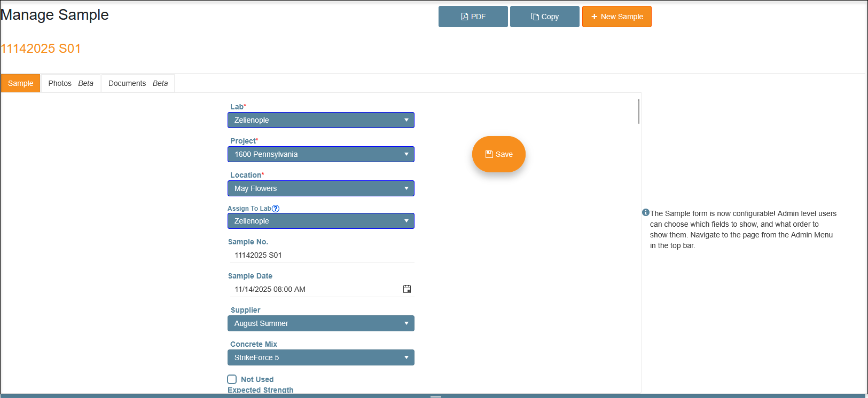The width and height of the screenshot is (868, 398).
Task: Expand the Assign To Lab dropdown
Action: (320, 221)
